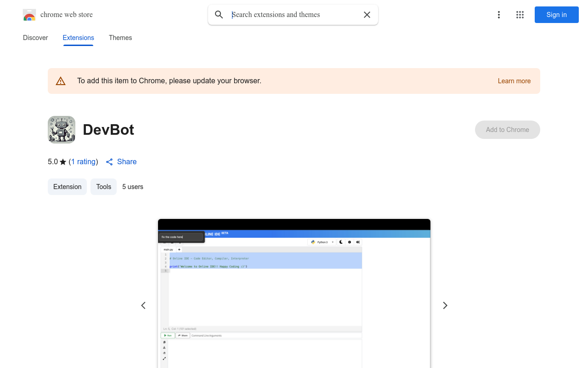This screenshot has width=588, height=368.
Task: Switch to the Discover tab
Action: tap(35, 38)
